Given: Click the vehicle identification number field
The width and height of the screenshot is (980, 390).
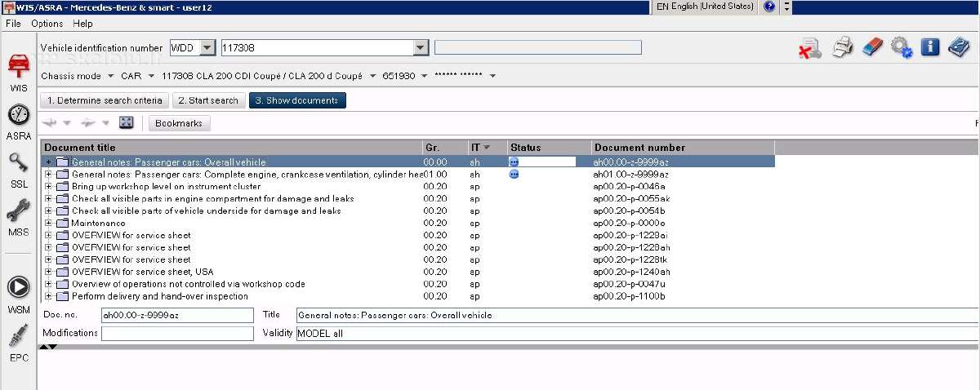Looking at the screenshot, I should coord(317,48).
